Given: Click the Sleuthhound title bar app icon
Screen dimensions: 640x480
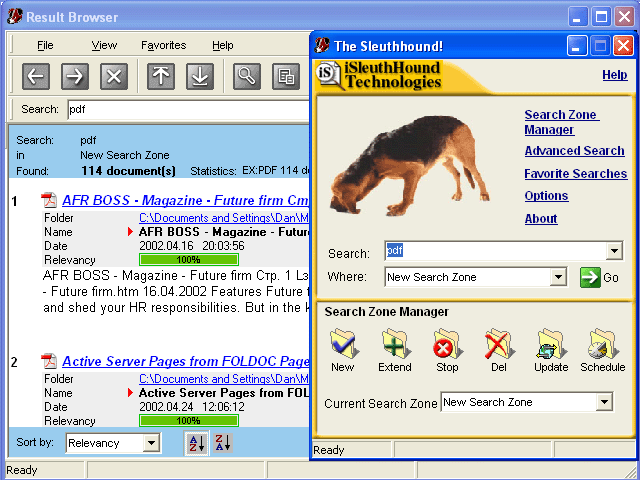Looking at the screenshot, I should pos(322,45).
